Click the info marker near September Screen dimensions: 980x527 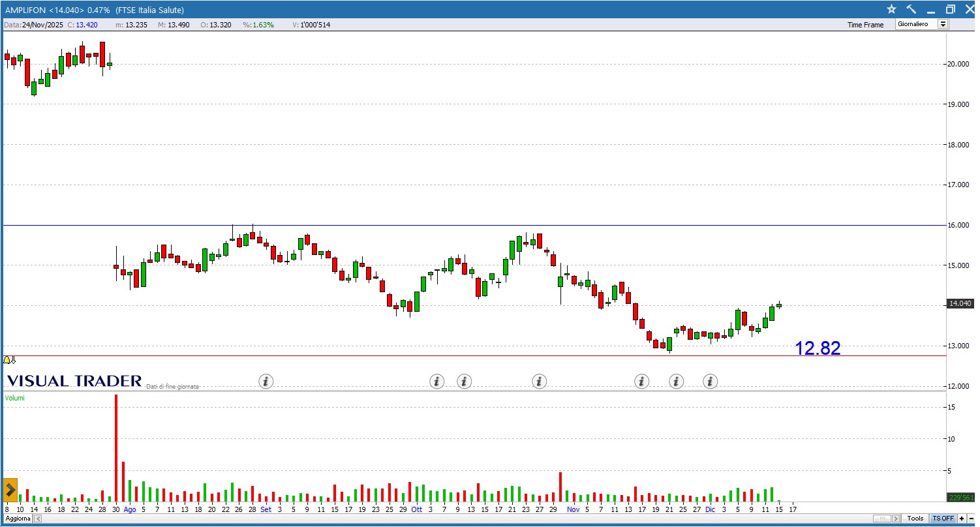pos(266,382)
